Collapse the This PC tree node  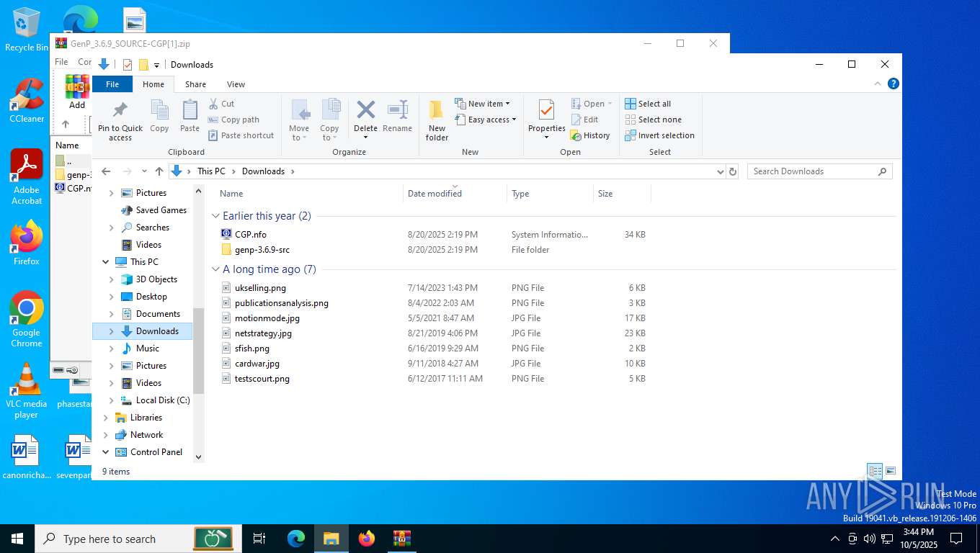pyautogui.click(x=106, y=262)
